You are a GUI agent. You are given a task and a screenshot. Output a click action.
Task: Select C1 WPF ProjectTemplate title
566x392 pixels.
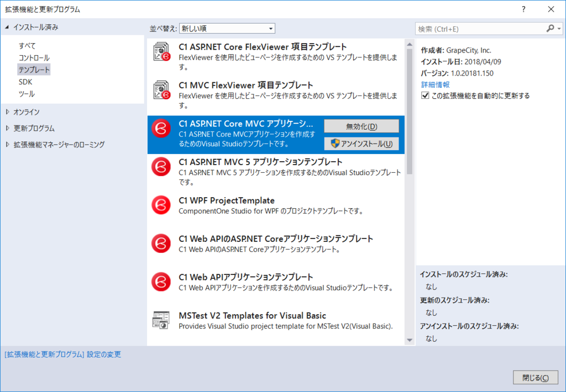coord(227,200)
